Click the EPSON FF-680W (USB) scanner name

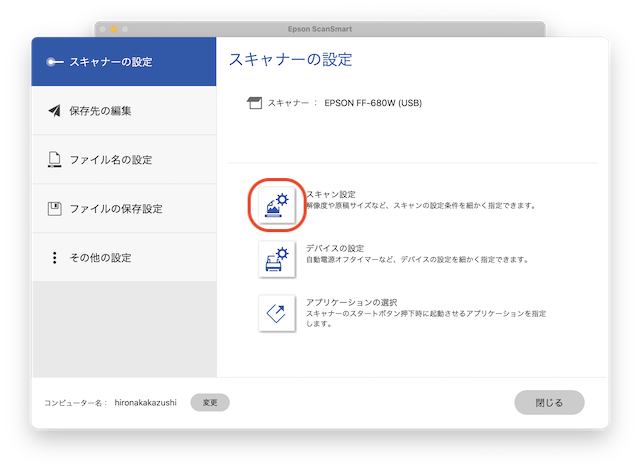coord(373,103)
